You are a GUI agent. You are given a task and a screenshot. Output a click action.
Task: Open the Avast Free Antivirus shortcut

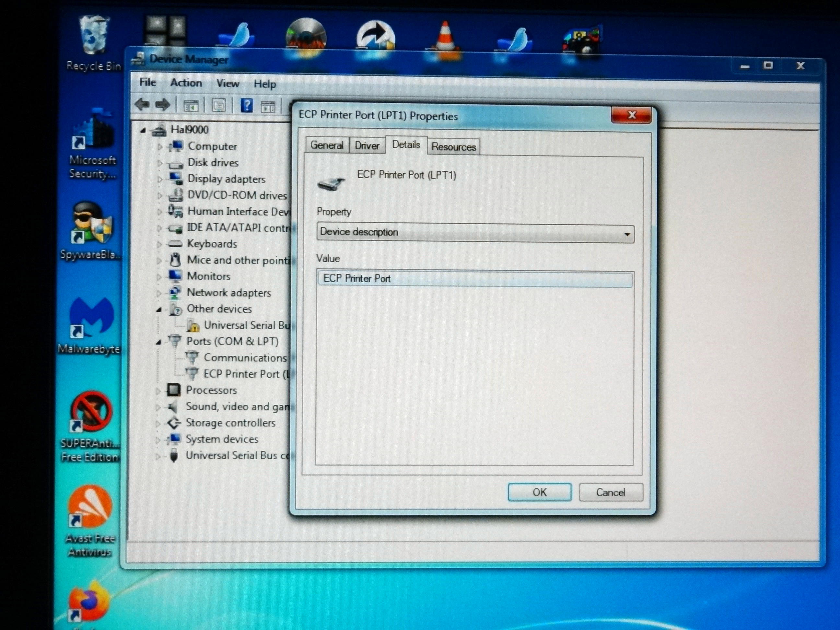click(x=90, y=520)
